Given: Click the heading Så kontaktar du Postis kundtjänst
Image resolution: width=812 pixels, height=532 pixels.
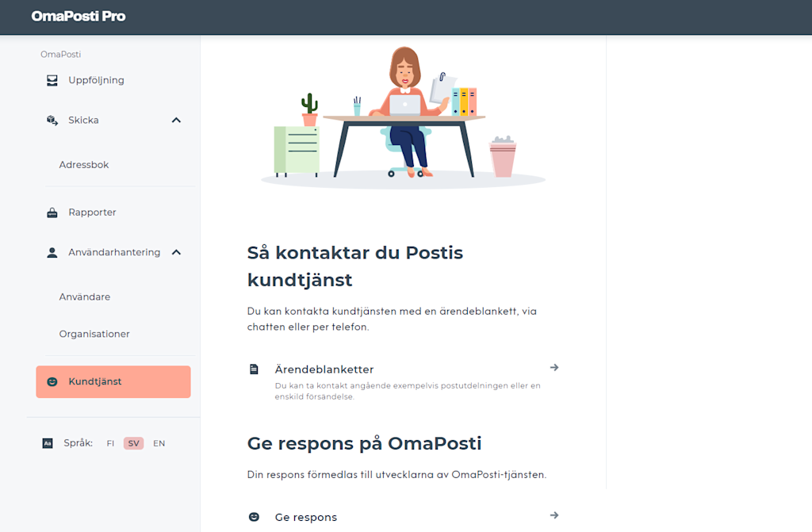Looking at the screenshot, I should point(355,266).
